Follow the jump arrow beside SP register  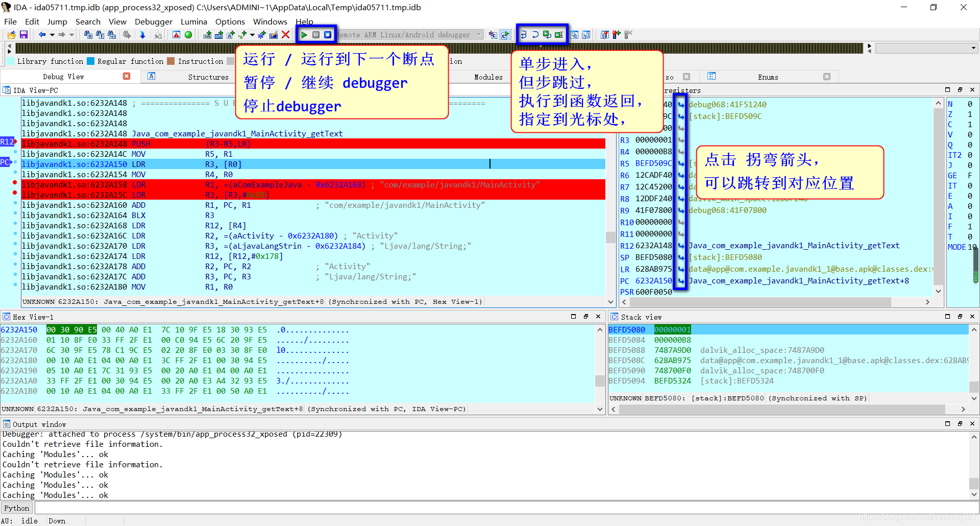pos(681,257)
